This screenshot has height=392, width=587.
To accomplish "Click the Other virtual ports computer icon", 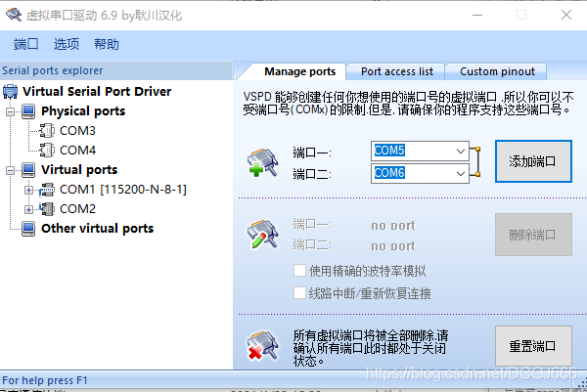I will 28,229.
